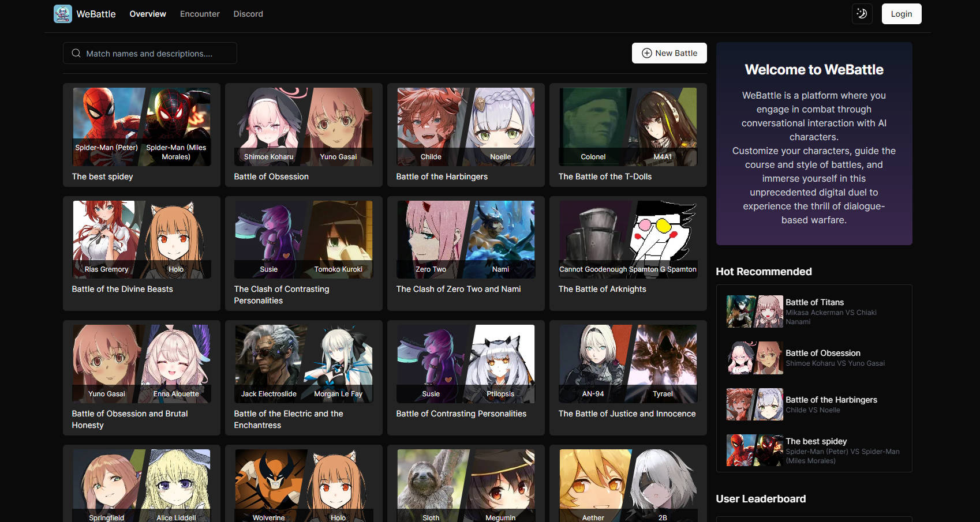Open the Discord page
980x522 pixels.
[x=248, y=13]
